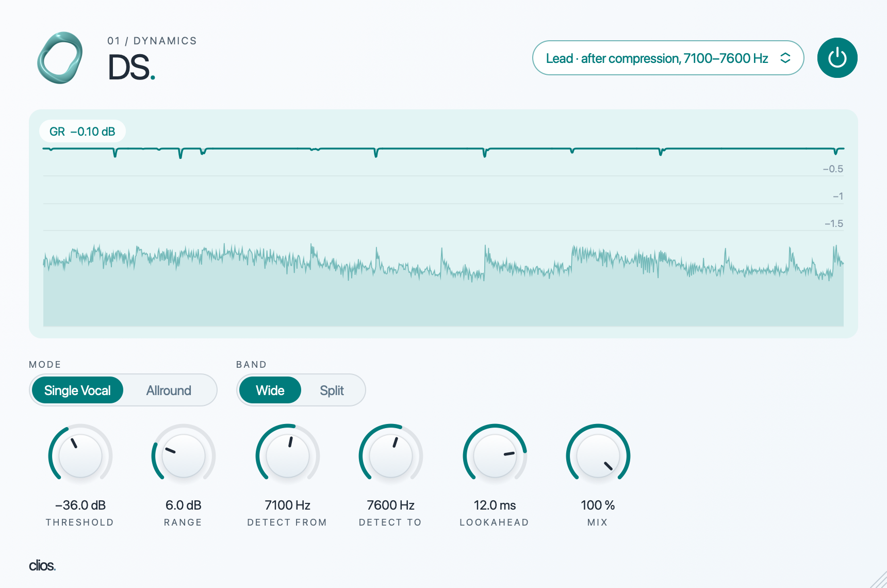Select Single Vocal mode
The width and height of the screenshot is (887, 588).
click(x=77, y=390)
